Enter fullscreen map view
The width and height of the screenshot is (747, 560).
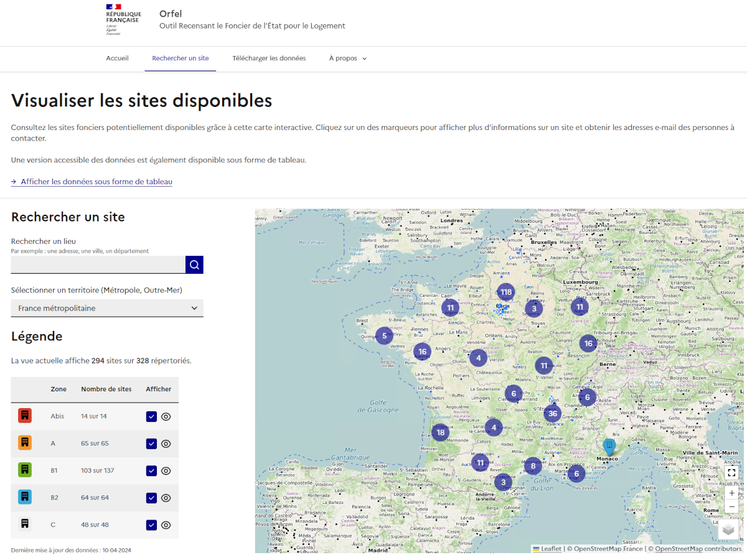click(x=731, y=473)
